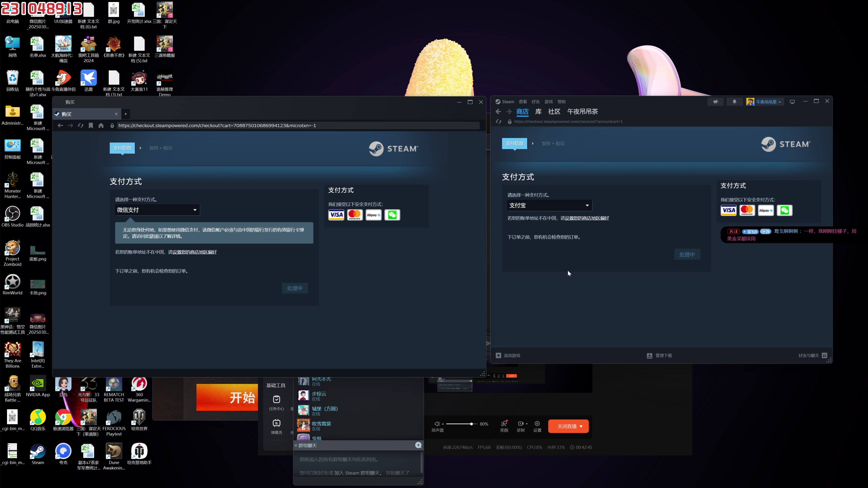Click 处理中 button in 购买 window

[295, 288]
